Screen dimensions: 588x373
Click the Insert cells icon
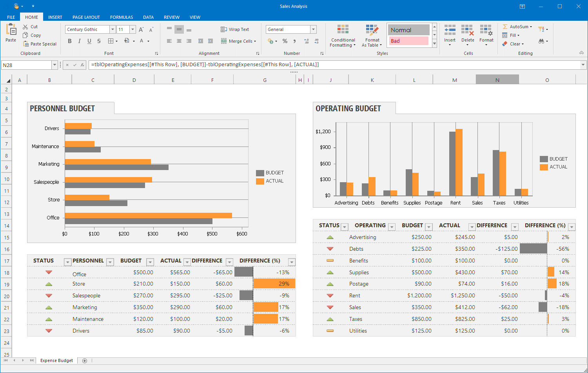coord(450,31)
